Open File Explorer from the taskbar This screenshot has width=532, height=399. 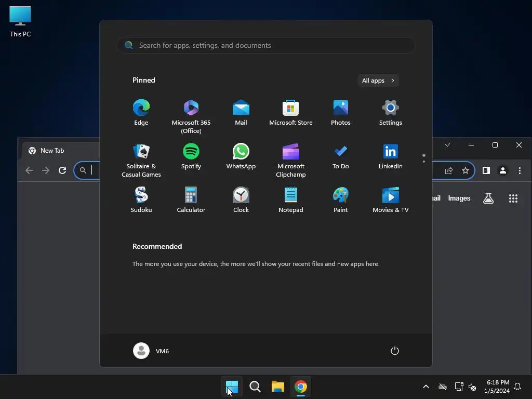tap(278, 387)
